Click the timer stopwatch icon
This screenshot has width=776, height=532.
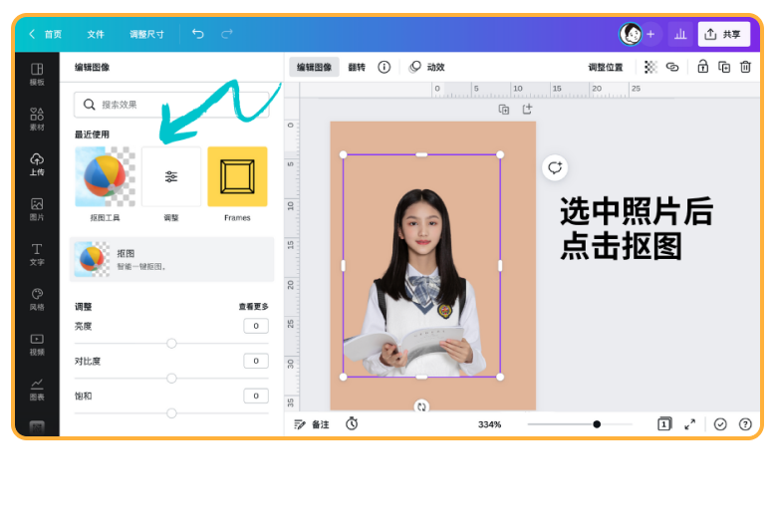point(352,423)
